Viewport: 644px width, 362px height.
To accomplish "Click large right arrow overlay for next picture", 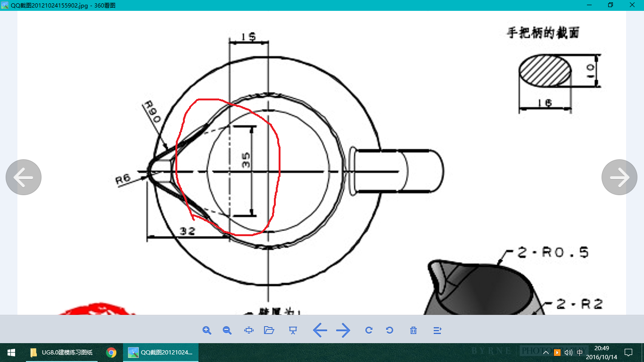I will pos(619,177).
